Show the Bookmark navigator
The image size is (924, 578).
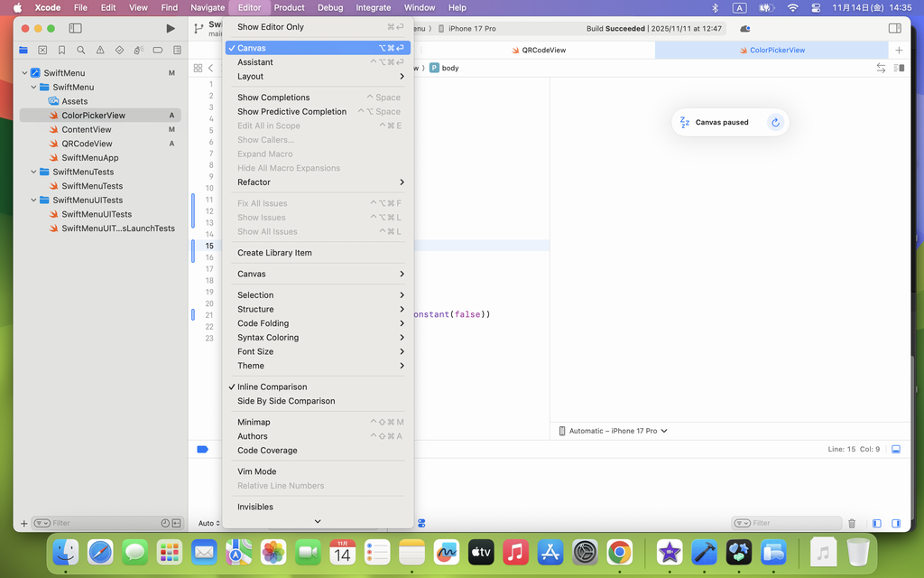(61, 51)
